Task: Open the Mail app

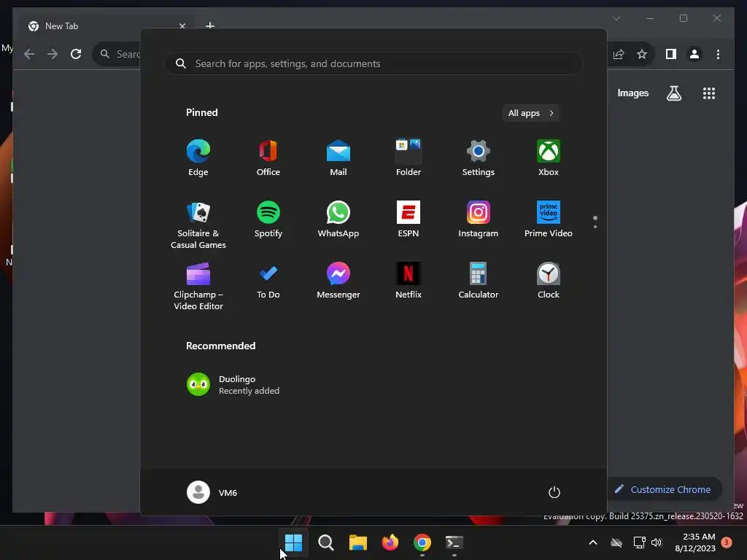Action: 338,158
